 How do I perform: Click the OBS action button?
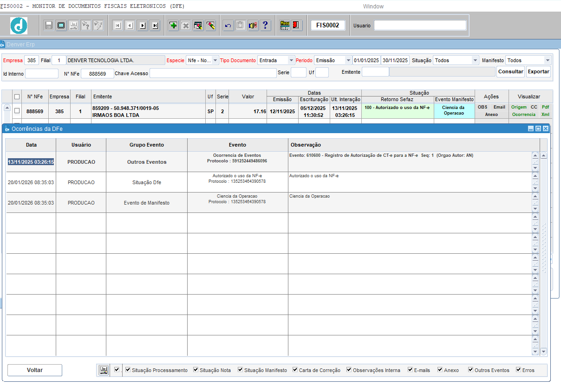point(483,107)
